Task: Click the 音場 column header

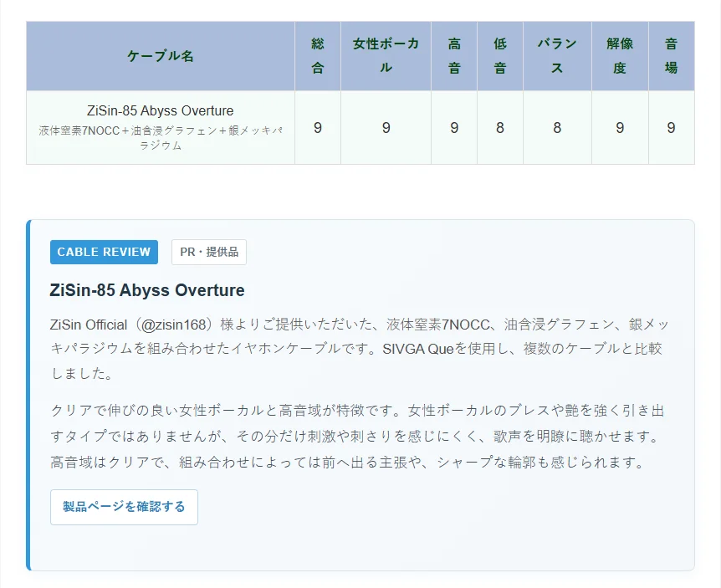Action: 672,56
